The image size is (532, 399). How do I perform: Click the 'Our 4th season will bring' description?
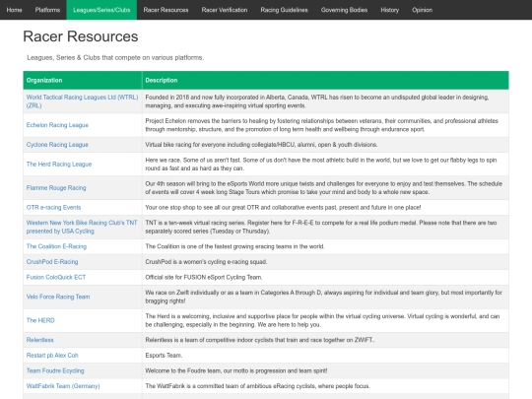[324, 187]
